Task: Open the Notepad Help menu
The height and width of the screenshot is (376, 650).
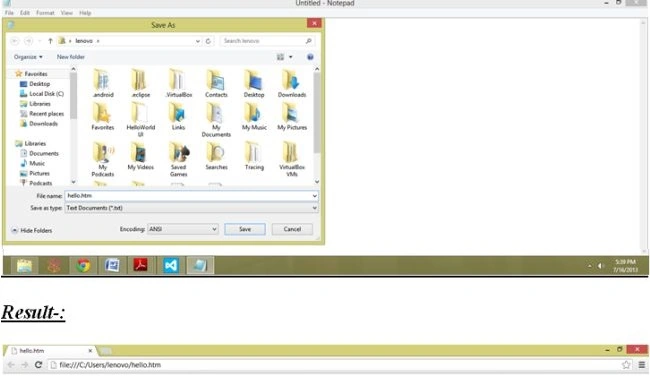Action: [x=85, y=13]
